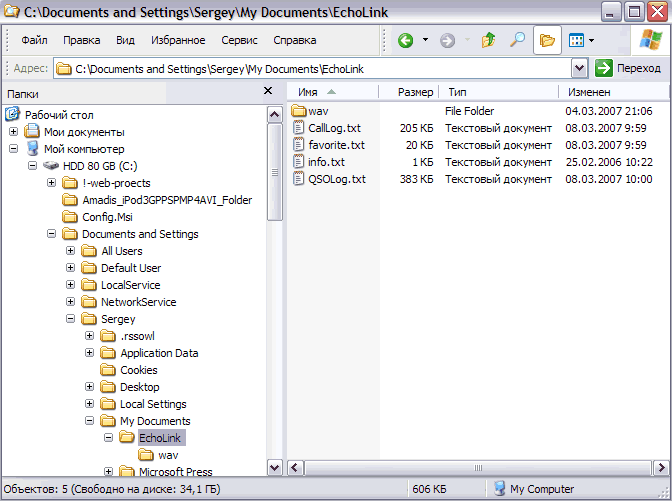Collapse the My Documents node
This screenshot has height=501, width=672.
pyautogui.click(x=89, y=421)
